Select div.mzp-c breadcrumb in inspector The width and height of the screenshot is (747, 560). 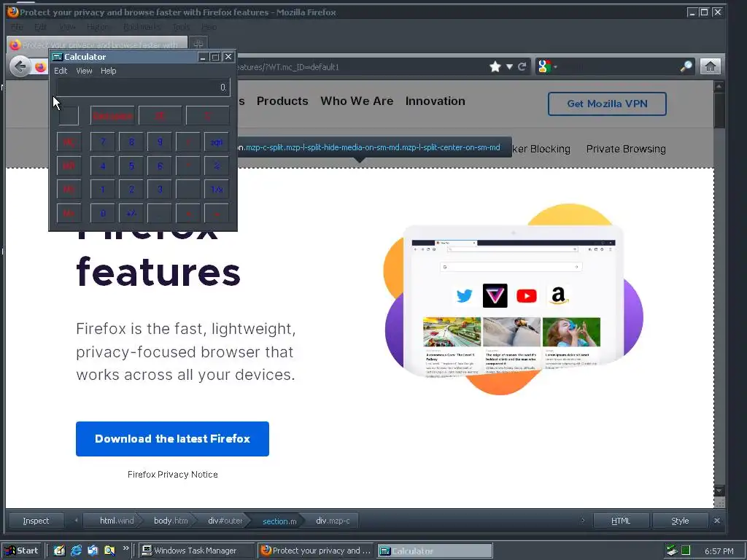[x=333, y=521]
